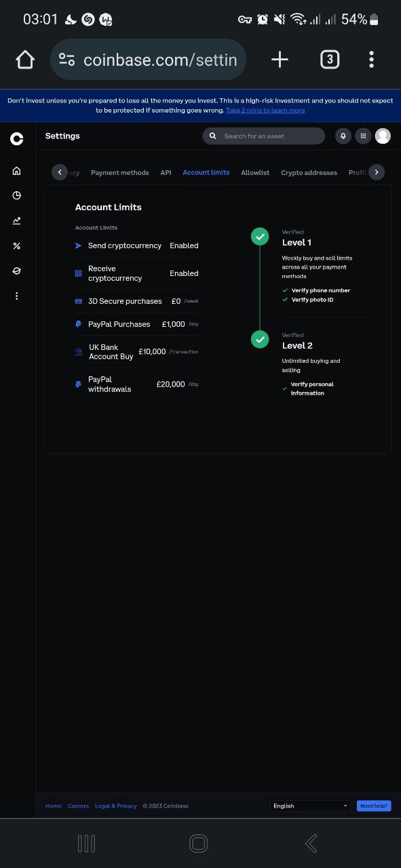This screenshot has height=868, width=401.
Task: Open the portfolio pie chart sidebar icon
Action: click(x=16, y=195)
